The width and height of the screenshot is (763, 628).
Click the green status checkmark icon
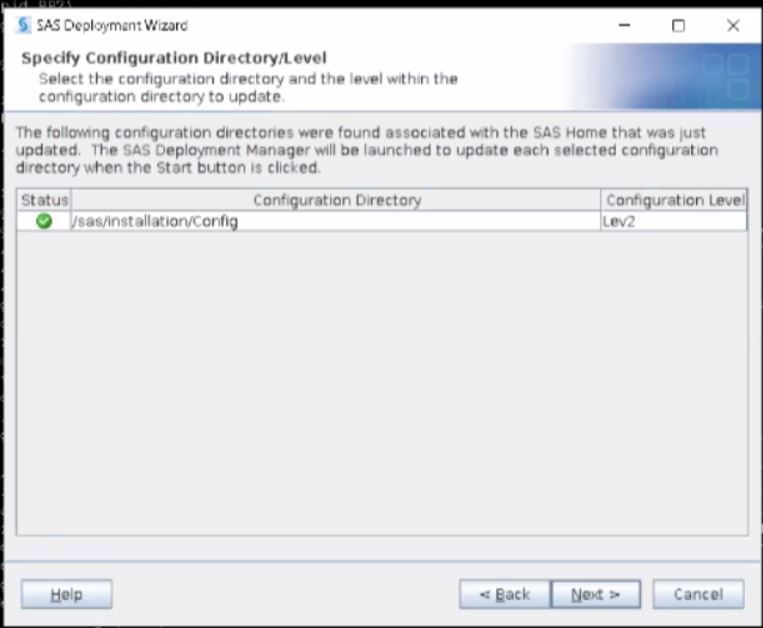44,221
